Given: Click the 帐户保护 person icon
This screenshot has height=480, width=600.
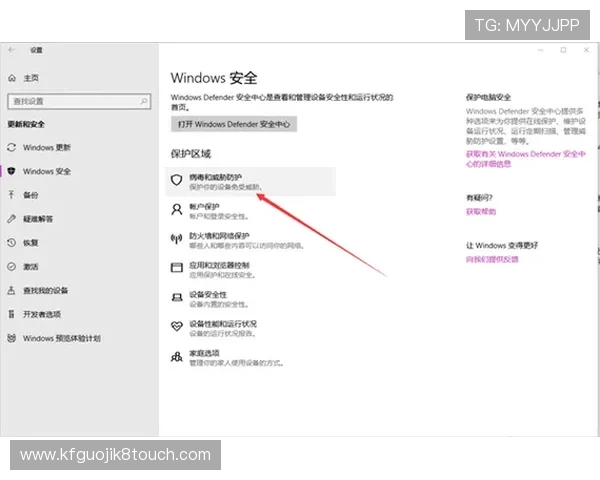Looking at the screenshot, I should pyautogui.click(x=176, y=209).
